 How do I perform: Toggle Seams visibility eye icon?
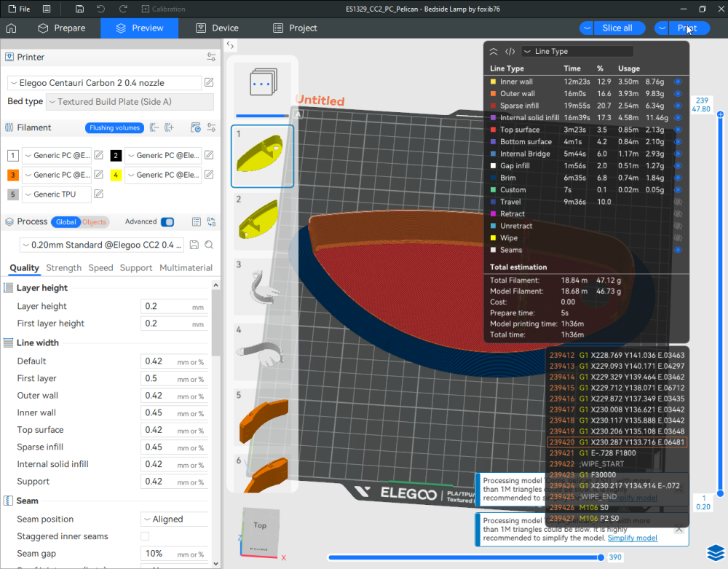point(678,250)
